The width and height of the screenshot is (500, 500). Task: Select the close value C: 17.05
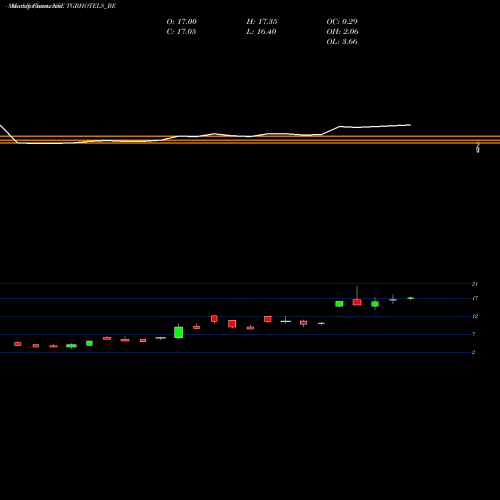click(181, 32)
